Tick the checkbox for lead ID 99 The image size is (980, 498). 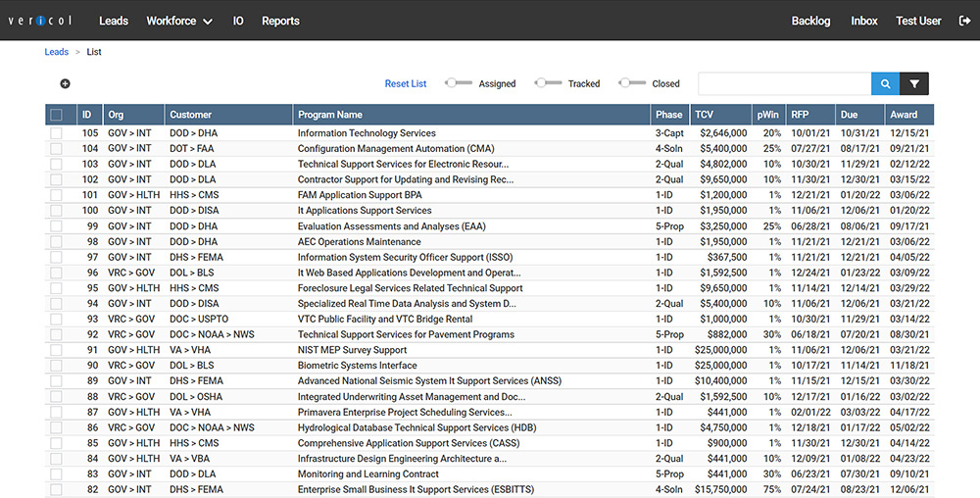pos(56,226)
